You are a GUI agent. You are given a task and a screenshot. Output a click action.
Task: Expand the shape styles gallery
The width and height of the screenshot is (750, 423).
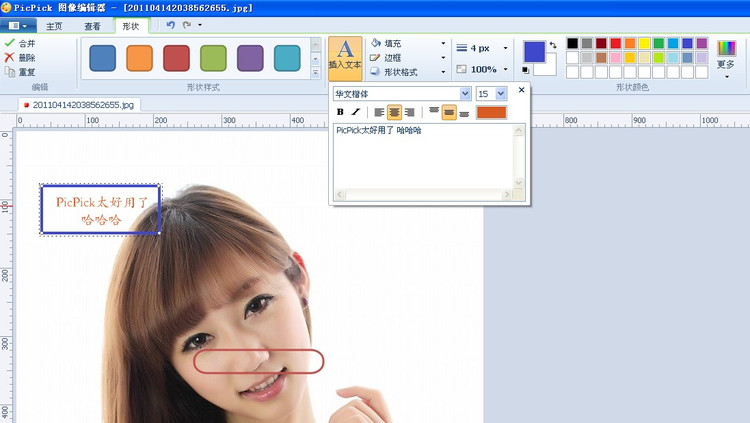(315, 73)
